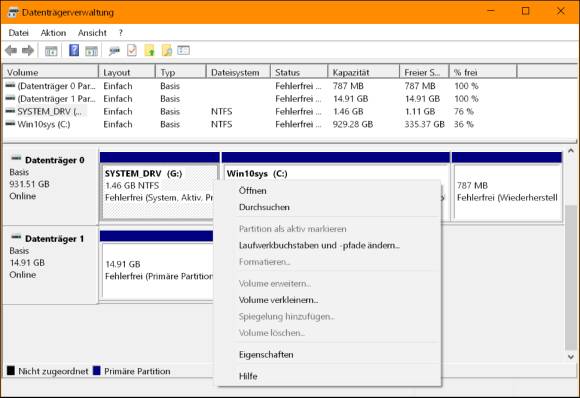The image size is (580, 398).
Task: Click the checkmark document toolbar icon
Action: click(132, 50)
